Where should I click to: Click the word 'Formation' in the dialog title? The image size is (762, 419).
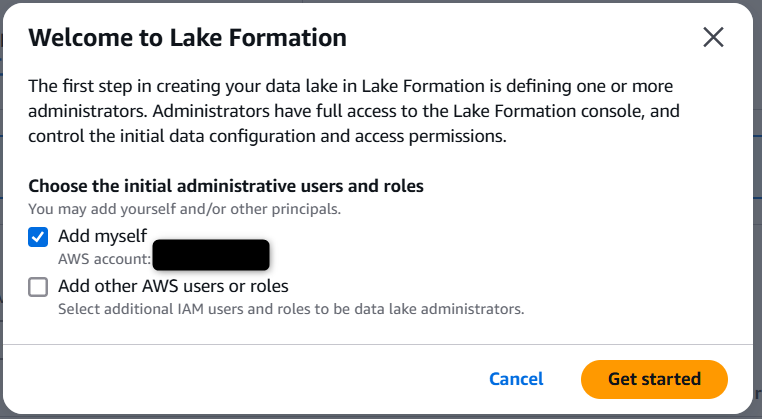(288, 38)
